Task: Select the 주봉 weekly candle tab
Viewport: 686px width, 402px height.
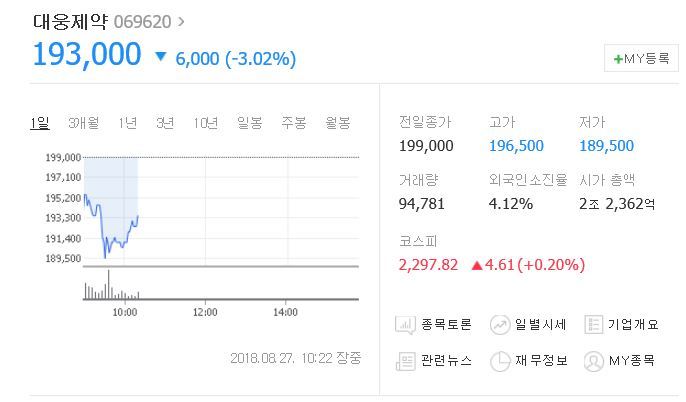Action: 293,123
